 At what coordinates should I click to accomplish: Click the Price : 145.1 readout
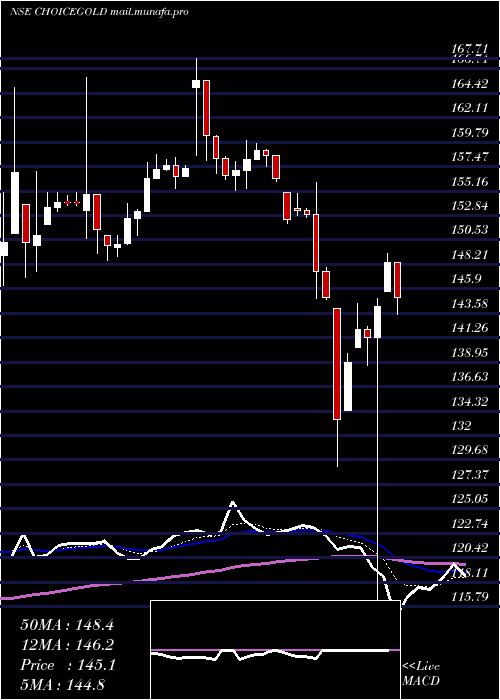[x=68, y=665]
